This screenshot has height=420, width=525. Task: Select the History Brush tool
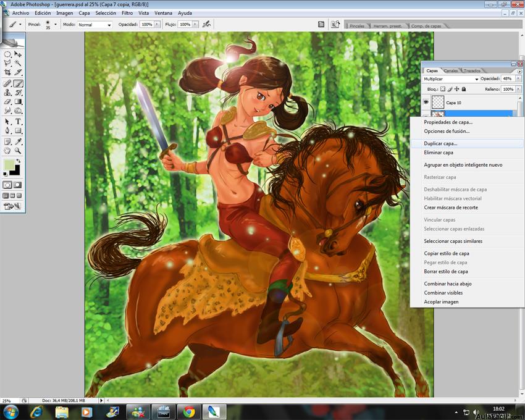point(18,93)
